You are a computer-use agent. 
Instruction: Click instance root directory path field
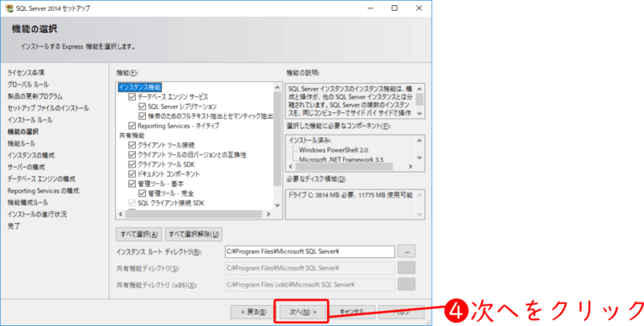click(309, 251)
